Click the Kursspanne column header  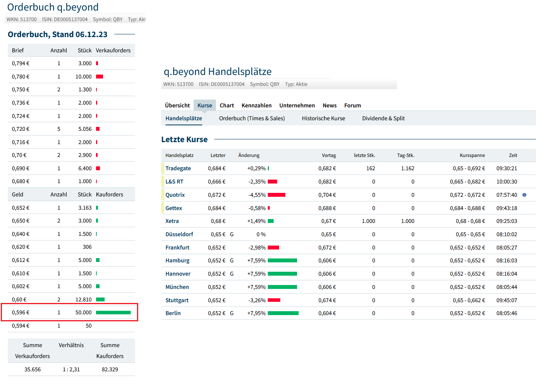[472, 155]
